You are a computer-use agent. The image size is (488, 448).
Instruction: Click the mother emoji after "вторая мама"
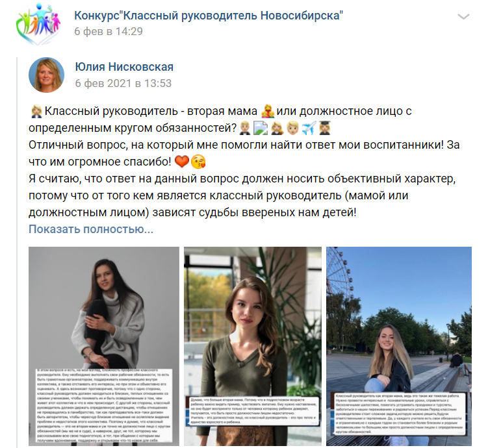[x=268, y=111]
